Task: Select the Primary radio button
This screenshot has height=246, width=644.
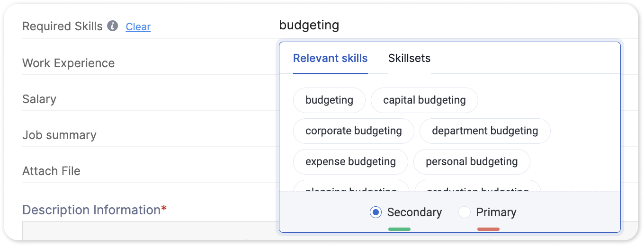Action: point(465,212)
